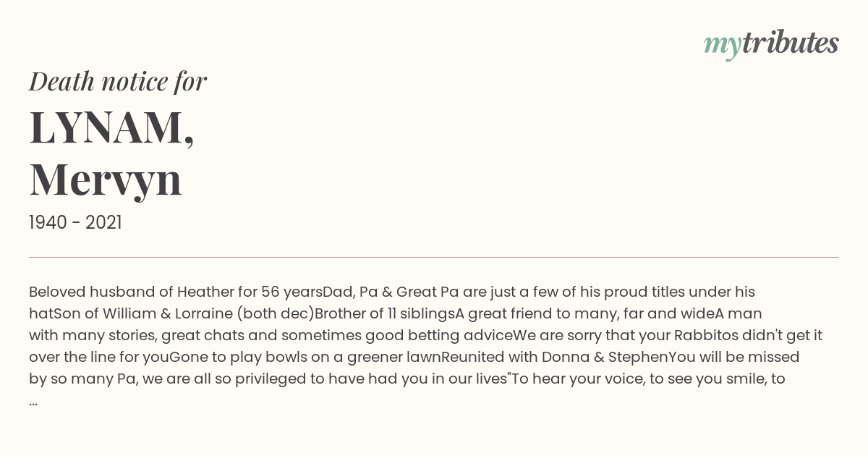Click "A great friend to many" phrase

[x=535, y=313]
